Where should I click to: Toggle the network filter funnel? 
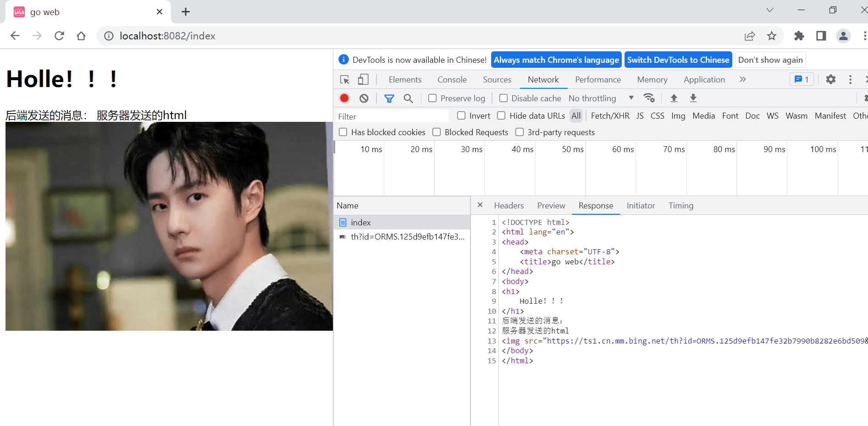389,98
